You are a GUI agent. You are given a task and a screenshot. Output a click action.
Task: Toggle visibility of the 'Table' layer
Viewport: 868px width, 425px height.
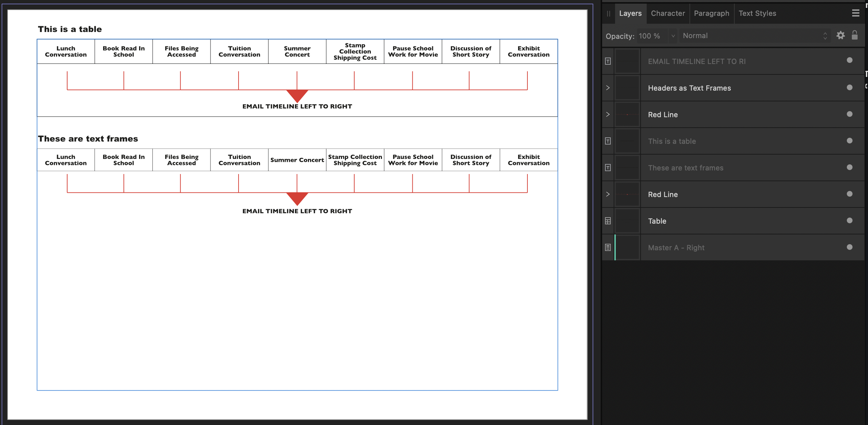(x=849, y=220)
